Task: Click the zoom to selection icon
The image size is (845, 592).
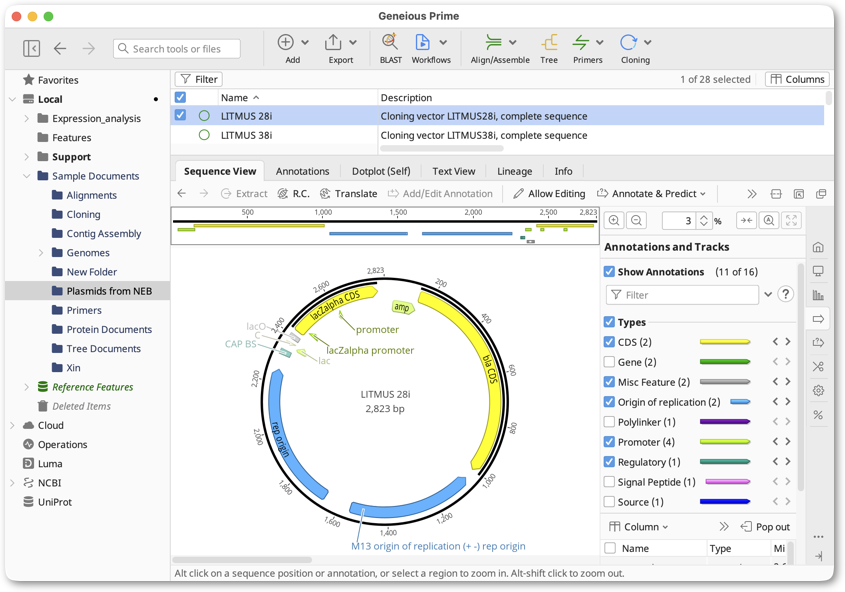Action: point(746,220)
